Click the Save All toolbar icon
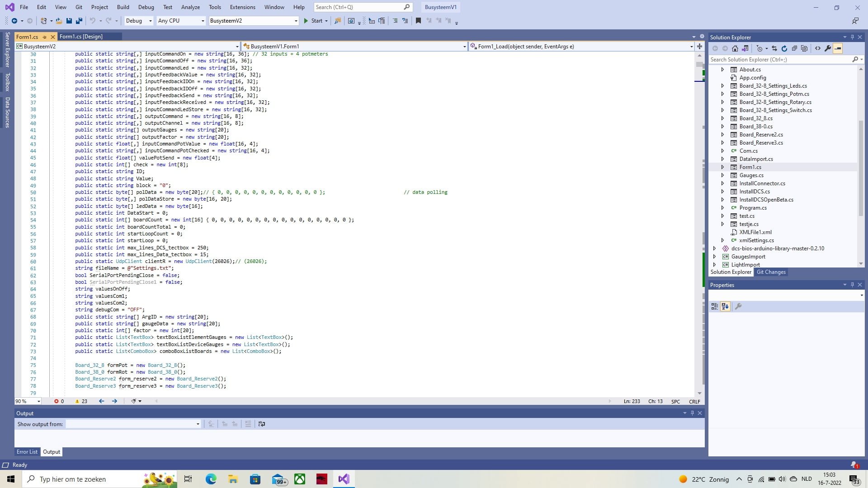The width and height of the screenshot is (868, 488). point(79,21)
